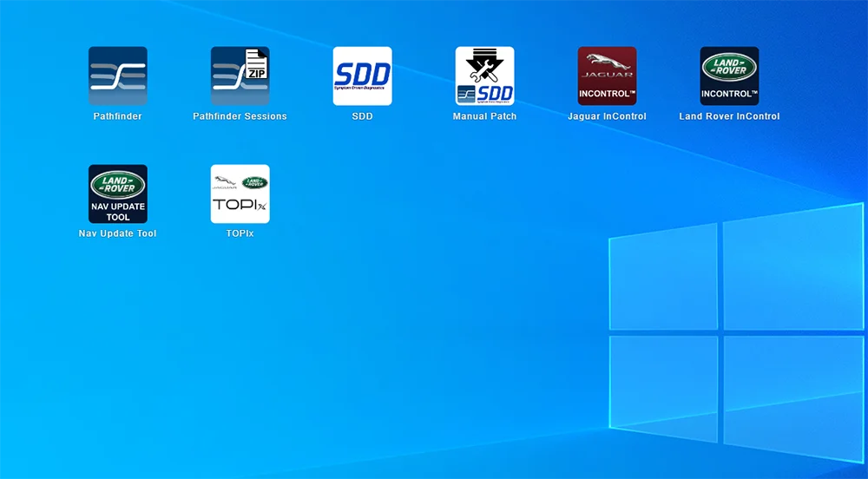Click the "Pathfinder Sessions" label text
Viewport: 868px width, 479px height.
coord(240,116)
